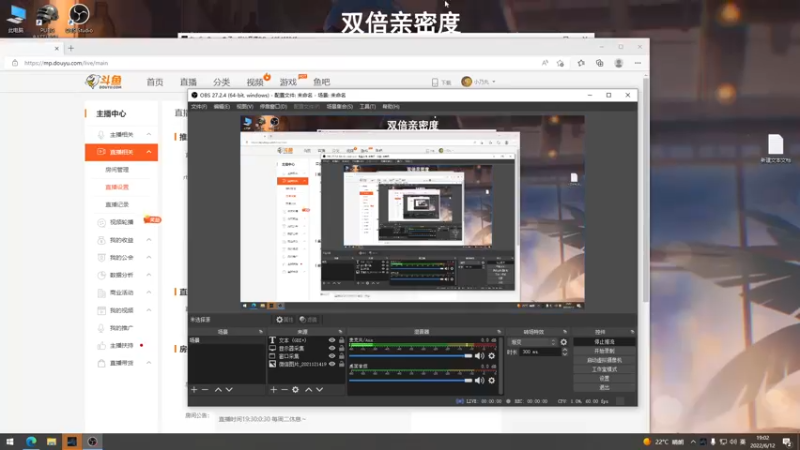Expand 数据分析 sidebar section
Image resolution: width=800 pixels, height=450 pixels.
(149, 275)
